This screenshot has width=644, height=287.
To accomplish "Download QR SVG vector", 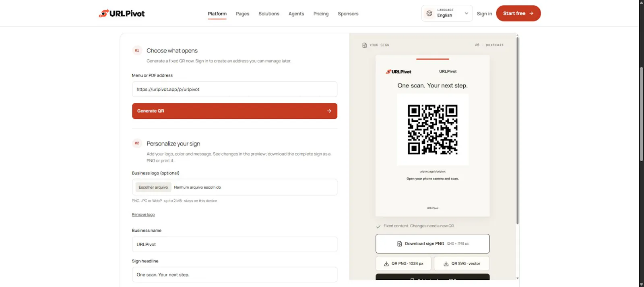I will [462, 264].
